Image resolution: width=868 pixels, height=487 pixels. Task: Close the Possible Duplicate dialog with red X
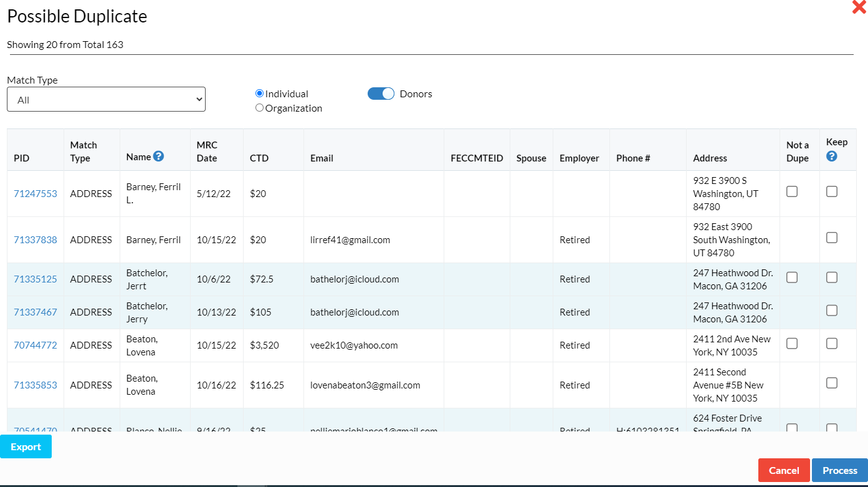pyautogui.click(x=859, y=7)
